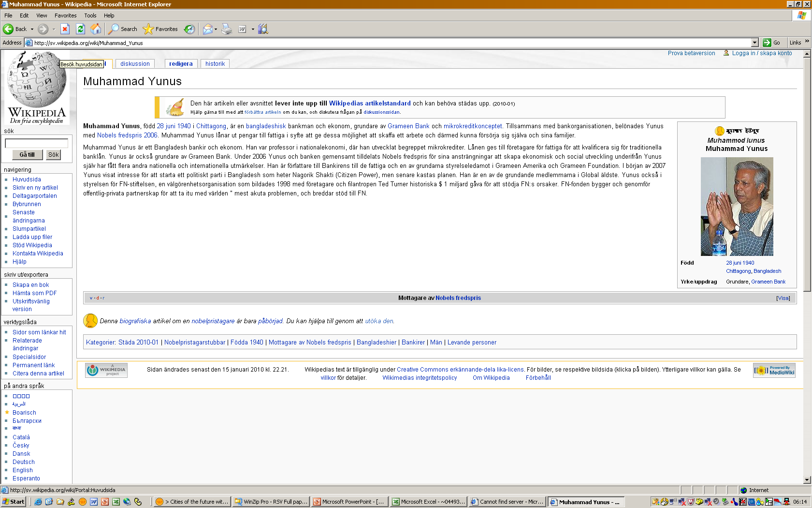Switch to Microsoft Excel taskbar window

[x=428, y=502]
